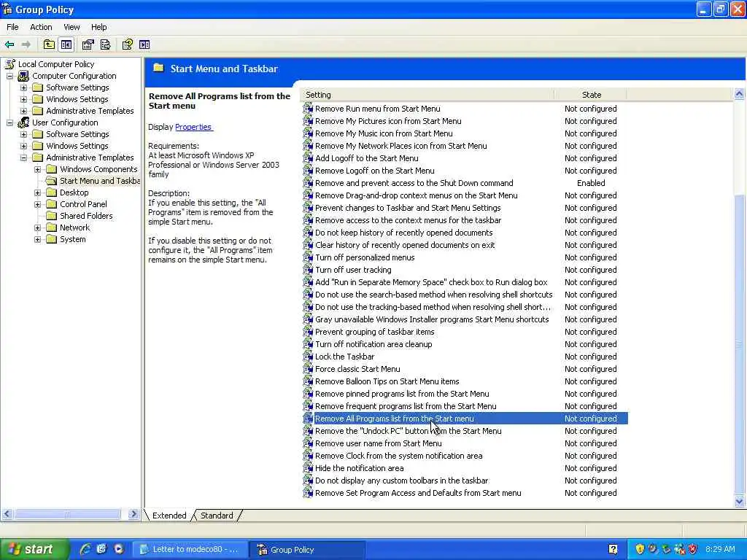Select Turn off personalized menus setting
The image size is (747, 560).
[x=365, y=257]
